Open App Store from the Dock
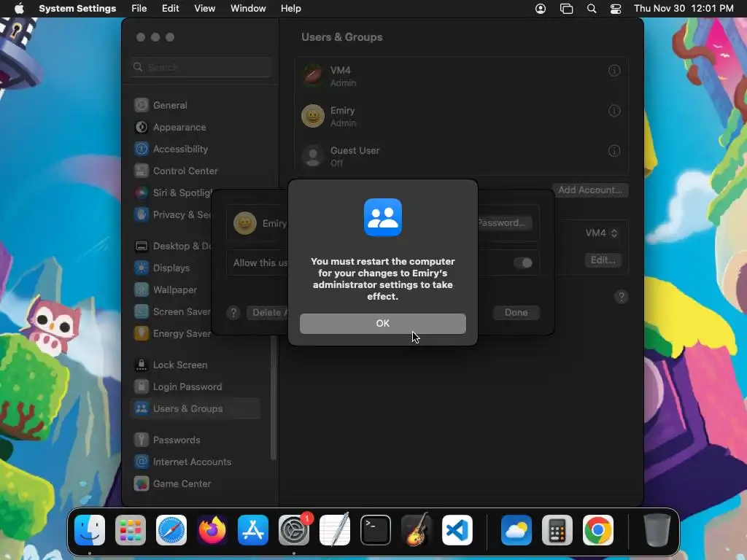The image size is (747, 560). point(253,530)
